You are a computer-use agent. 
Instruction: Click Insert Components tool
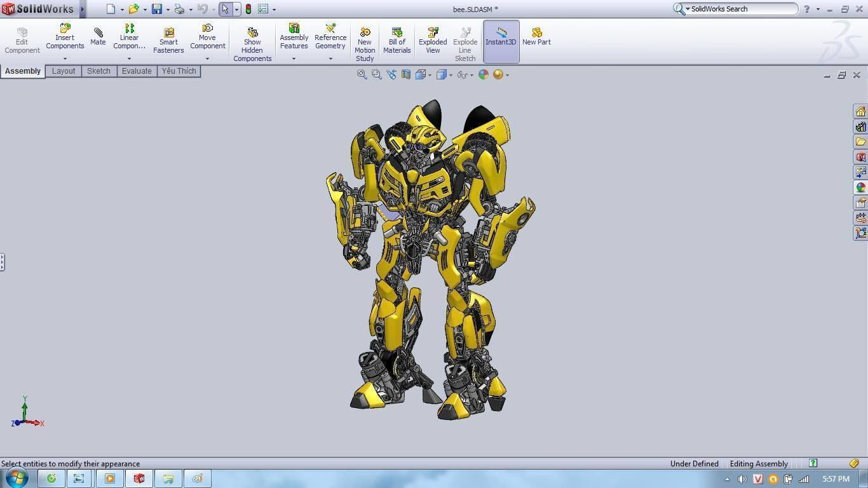(65, 37)
